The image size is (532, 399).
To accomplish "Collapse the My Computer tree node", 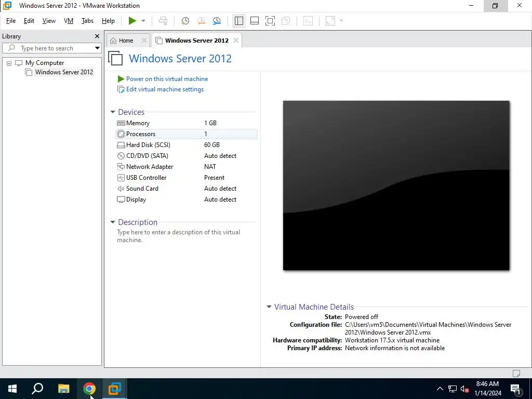I will click(x=9, y=63).
